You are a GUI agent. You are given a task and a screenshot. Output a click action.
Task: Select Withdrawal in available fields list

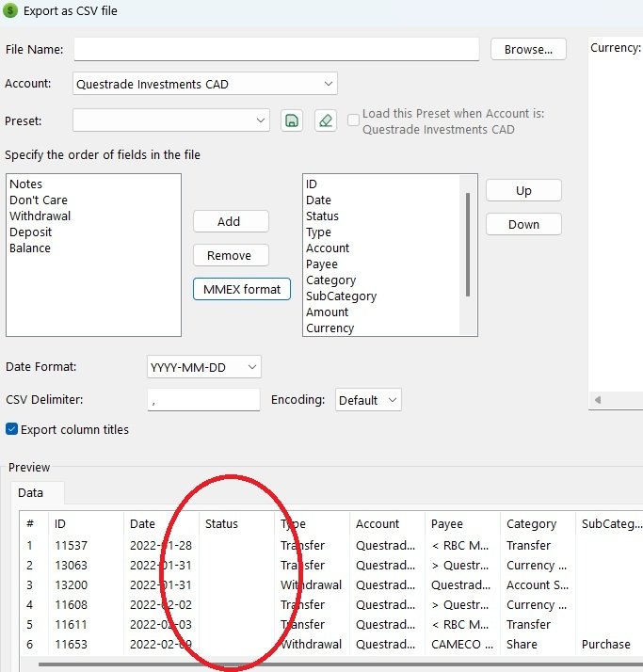coord(40,216)
